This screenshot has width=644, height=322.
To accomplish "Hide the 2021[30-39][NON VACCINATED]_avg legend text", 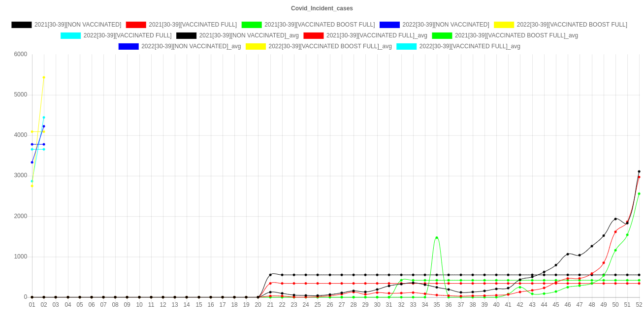I will pyautogui.click(x=249, y=35).
